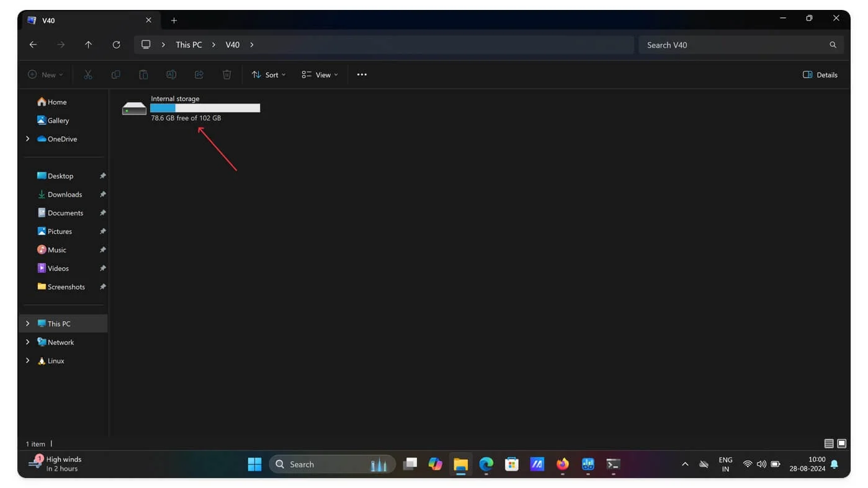Screen dimensions: 868x488
Task: Select Downloads in the sidebar
Action: pos(65,195)
